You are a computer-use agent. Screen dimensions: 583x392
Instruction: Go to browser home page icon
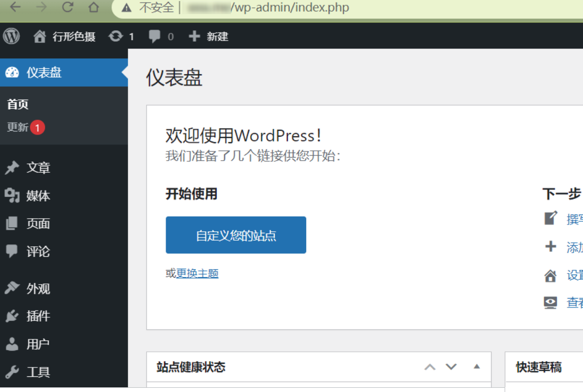pyautogui.click(x=94, y=8)
